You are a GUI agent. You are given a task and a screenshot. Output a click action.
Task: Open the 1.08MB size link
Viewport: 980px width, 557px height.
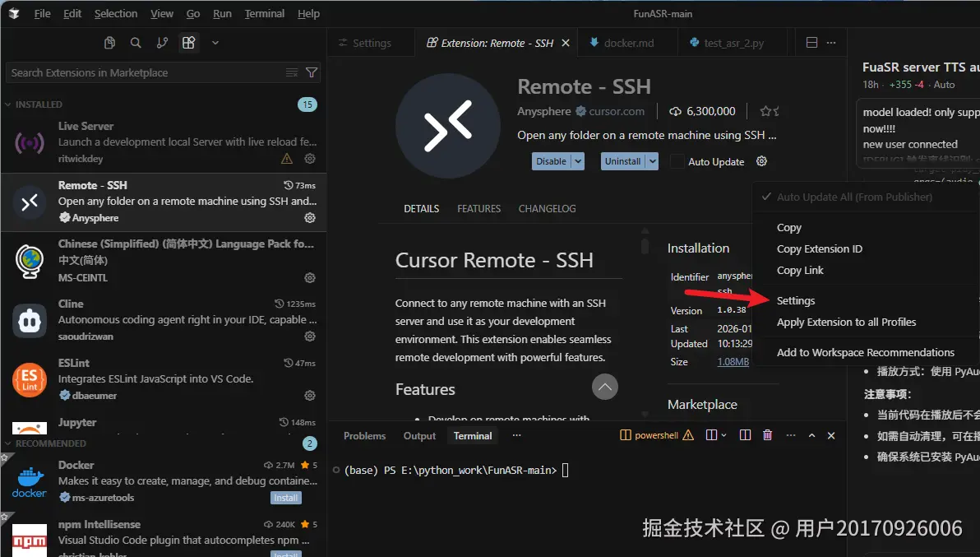tap(733, 362)
